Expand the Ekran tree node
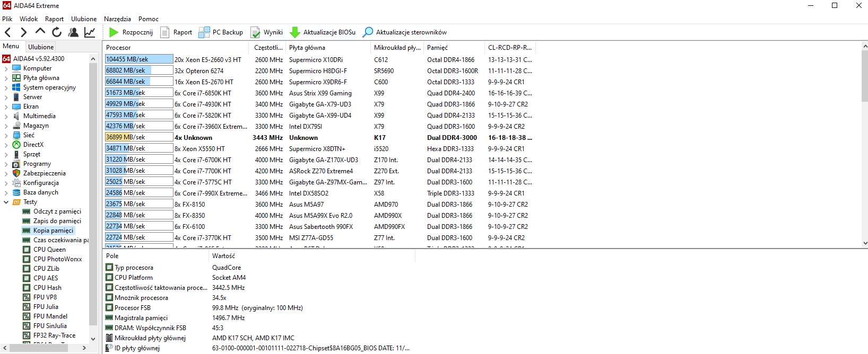 [6, 107]
